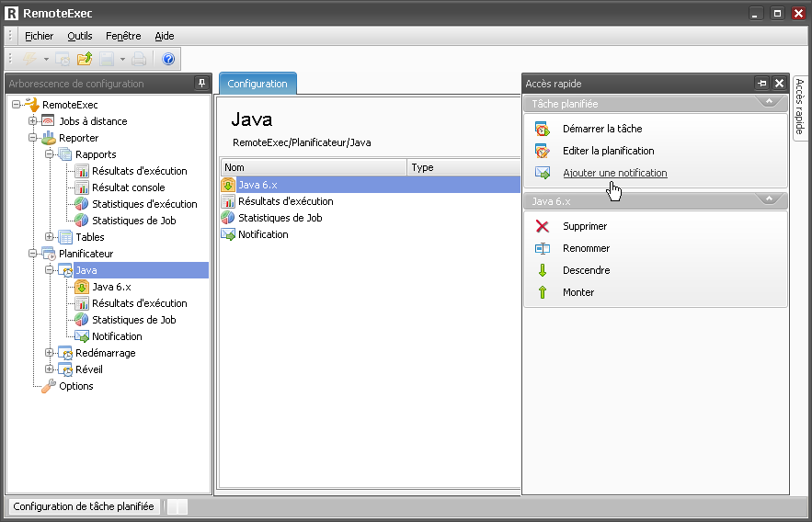Collapse the Java node in tree
This screenshot has height=522, width=812.
click(x=49, y=270)
